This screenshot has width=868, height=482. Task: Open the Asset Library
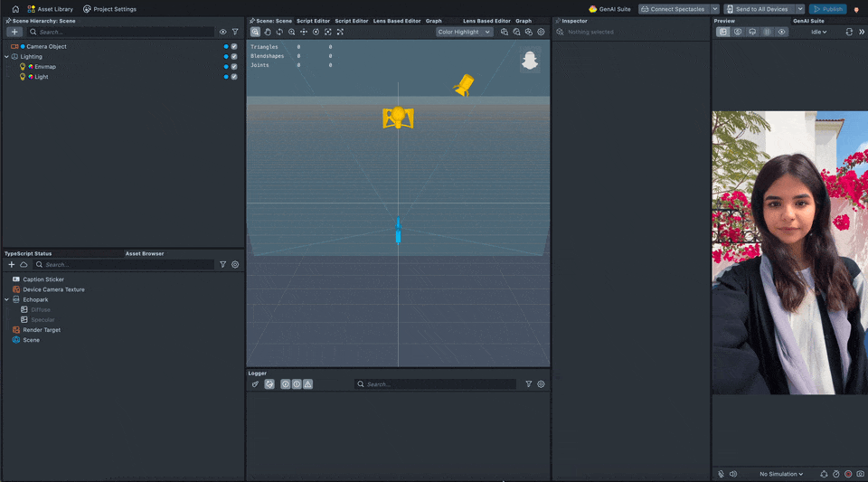51,9
